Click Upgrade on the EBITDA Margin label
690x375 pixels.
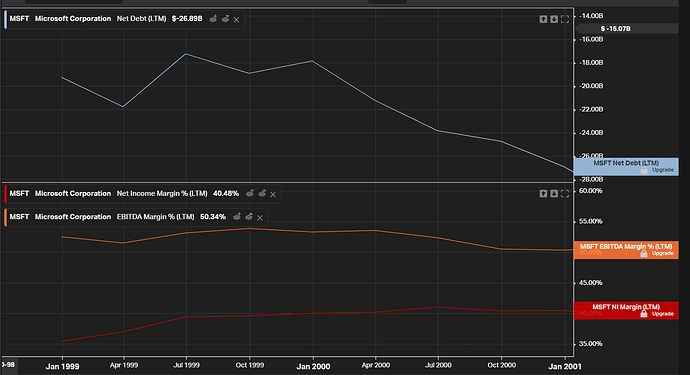click(663, 254)
